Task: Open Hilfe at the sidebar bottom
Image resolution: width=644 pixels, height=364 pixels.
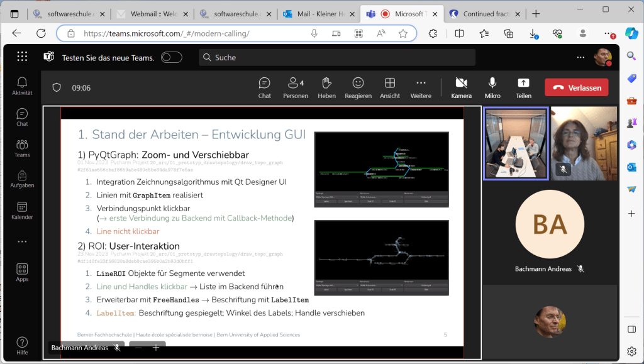Action: (22, 345)
